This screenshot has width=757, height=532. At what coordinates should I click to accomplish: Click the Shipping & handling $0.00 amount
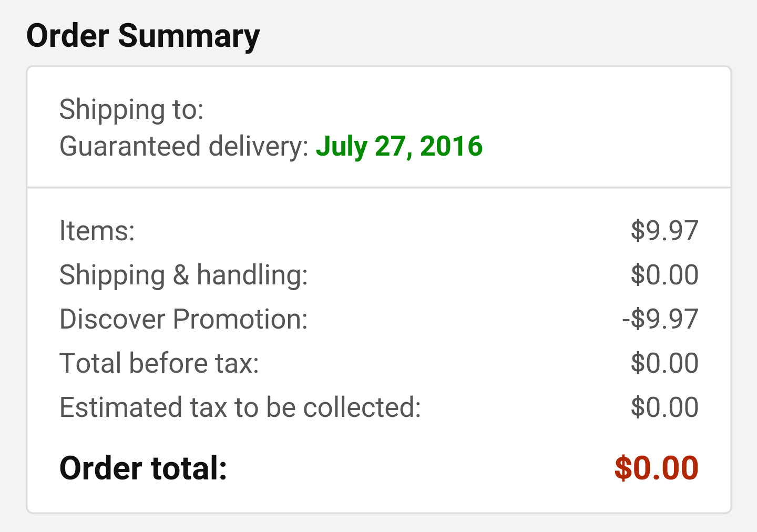(664, 275)
